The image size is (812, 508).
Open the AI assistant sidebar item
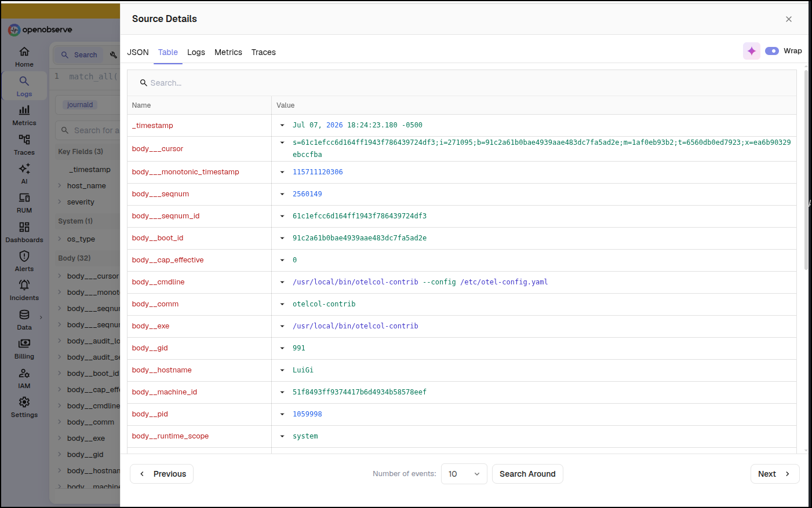tap(24, 173)
